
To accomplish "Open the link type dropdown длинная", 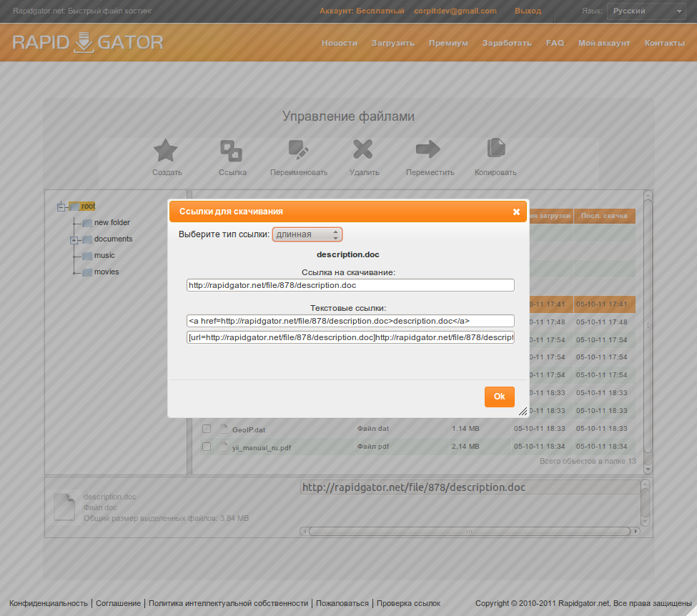I will (307, 234).
